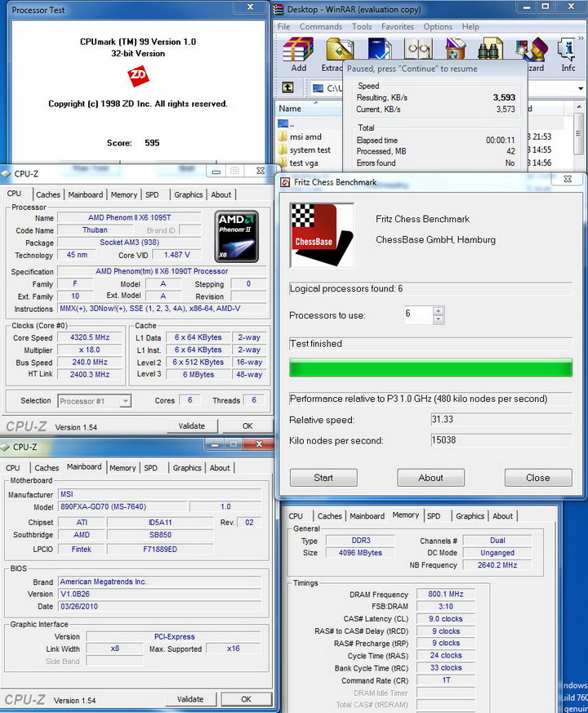Open WinRAR Tools menu
Viewport: 588px width, 713px height.
[x=362, y=27]
